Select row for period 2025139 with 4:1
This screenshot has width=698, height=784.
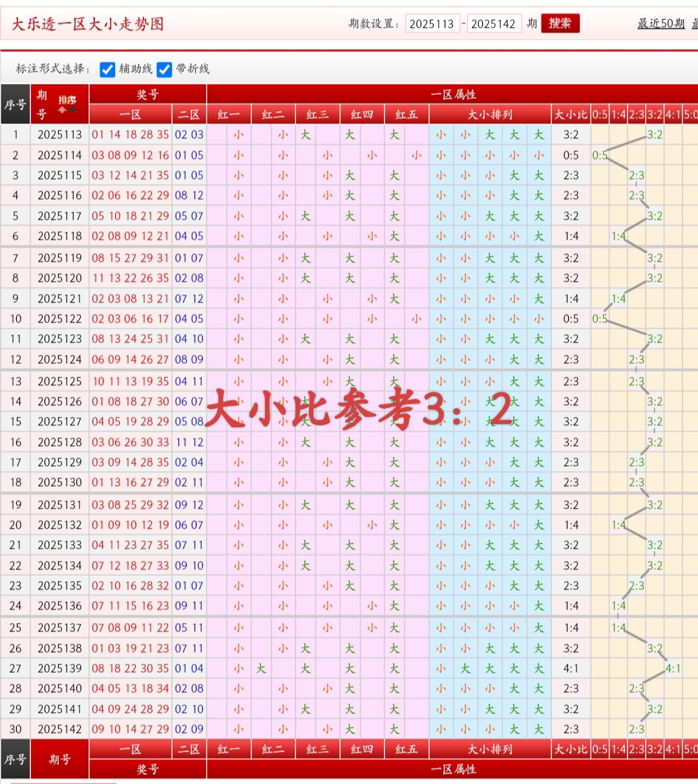click(672, 668)
